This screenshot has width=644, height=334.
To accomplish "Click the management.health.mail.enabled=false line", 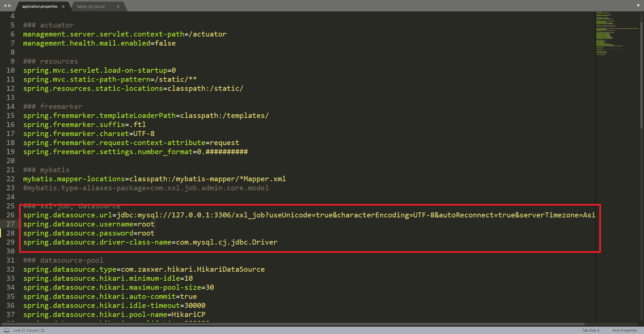I will point(99,43).
